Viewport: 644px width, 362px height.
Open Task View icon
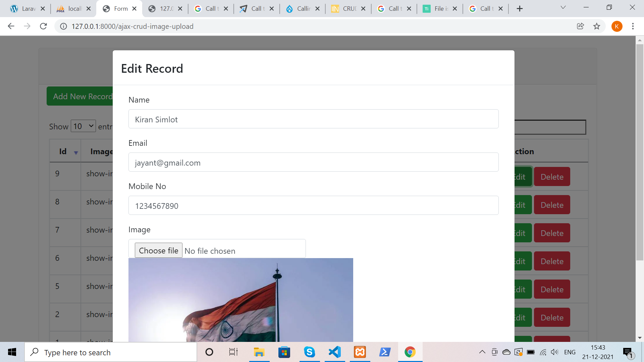click(x=233, y=352)
